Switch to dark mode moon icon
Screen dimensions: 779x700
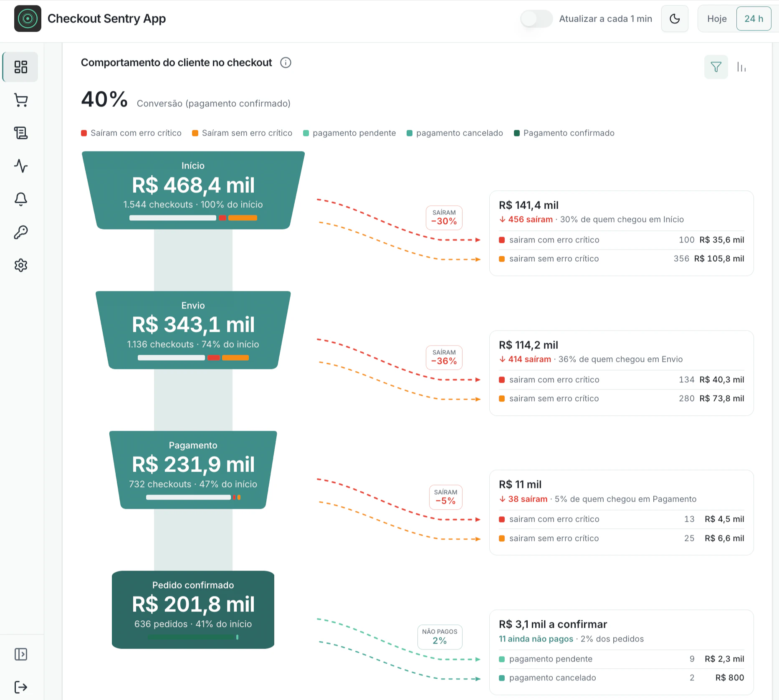[675, 19]
